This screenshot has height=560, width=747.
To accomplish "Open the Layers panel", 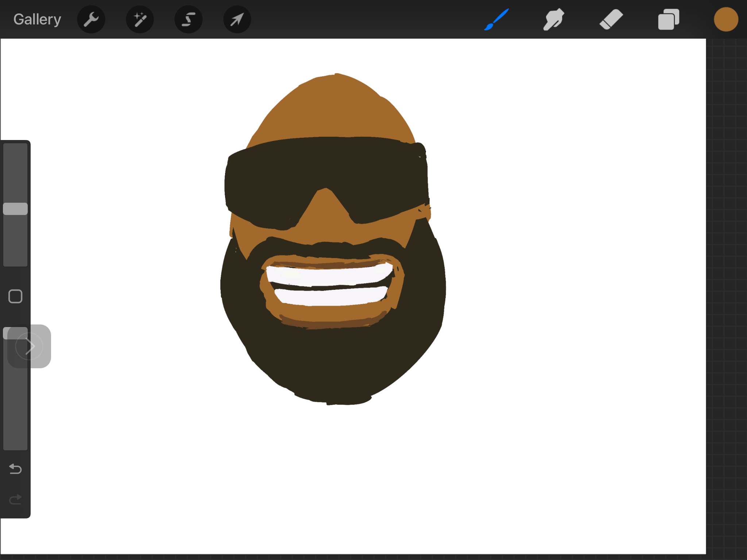I will (x=669, y=19).
